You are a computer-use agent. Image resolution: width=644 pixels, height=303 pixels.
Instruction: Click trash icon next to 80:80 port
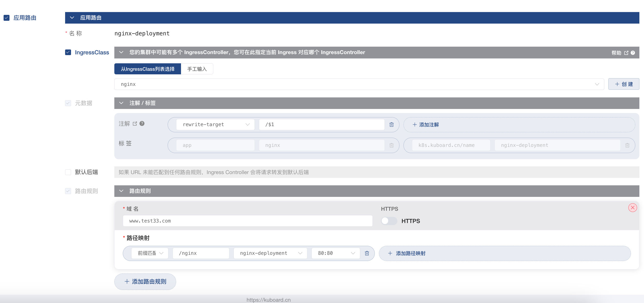pos(367,253)
